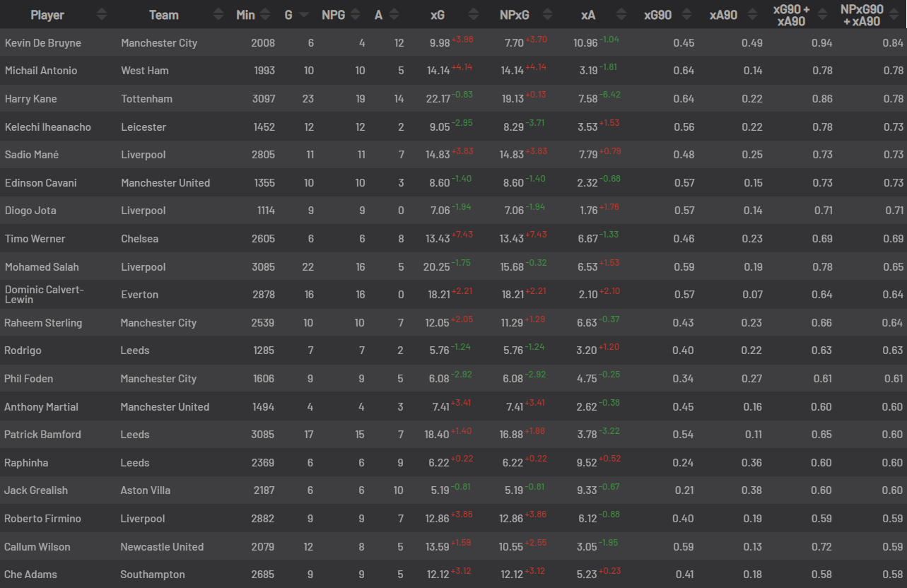Click sort arrows beside Team column

point(219,14)
